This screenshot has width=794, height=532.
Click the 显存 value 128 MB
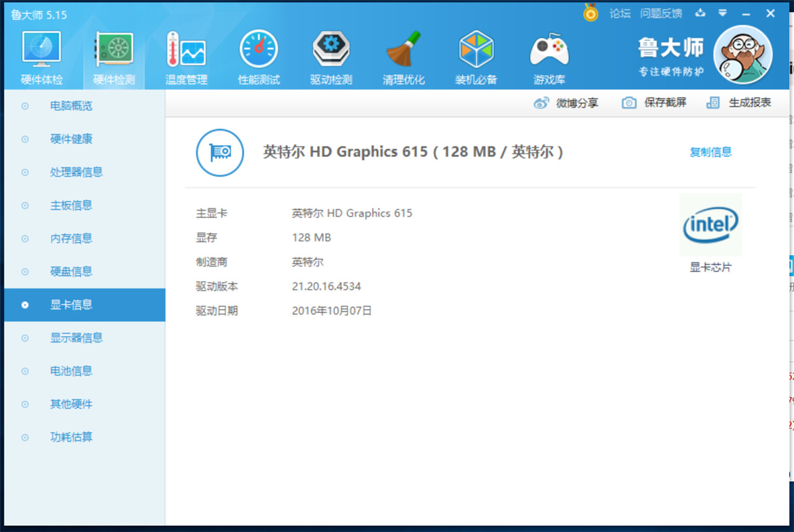pyautogui.click(x=311, y=237)
